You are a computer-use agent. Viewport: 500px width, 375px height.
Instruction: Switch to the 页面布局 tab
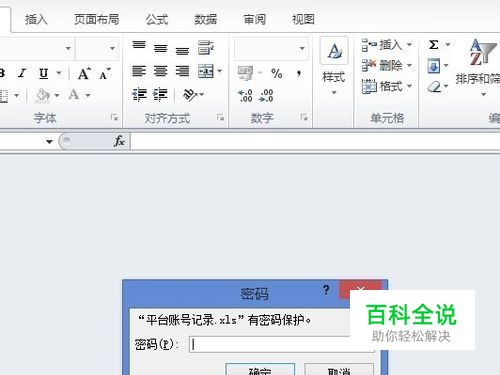point(96,19)
